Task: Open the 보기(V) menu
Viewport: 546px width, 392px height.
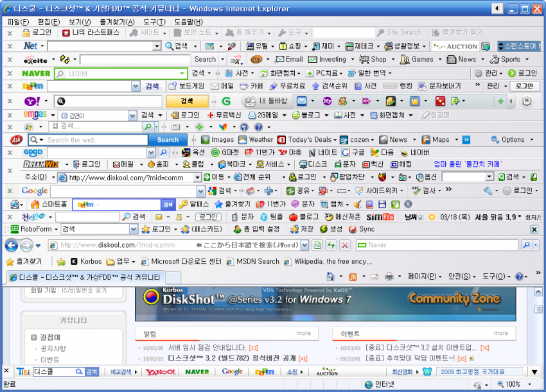Action: [80, 22]
